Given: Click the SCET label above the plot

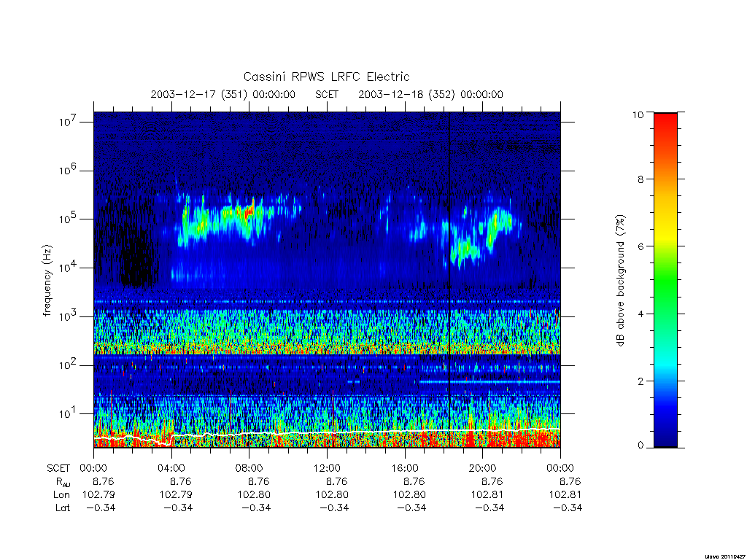Looking at the screenshot, I should [326, 94].
